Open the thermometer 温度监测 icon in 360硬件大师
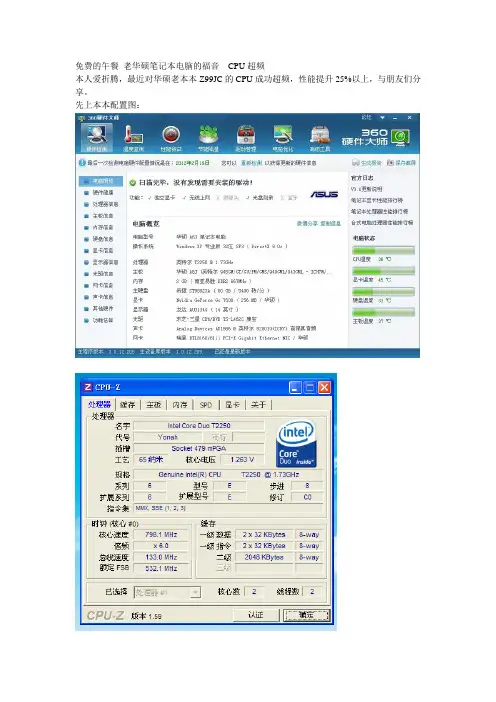Image resolution: width=496 pixels, height=702 pixels. tap(133, 138)
